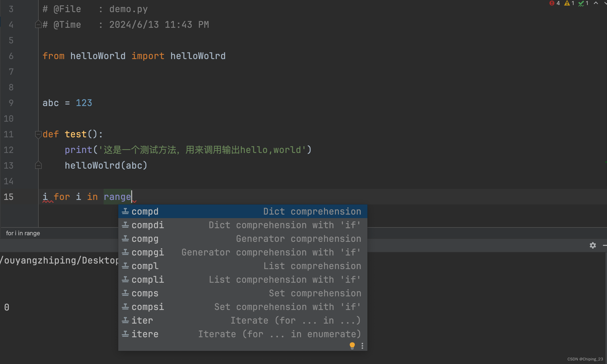This screenshot has height=364, width=607.
Task: Click the yellow warning count indicator
Action: pos(569,3)
